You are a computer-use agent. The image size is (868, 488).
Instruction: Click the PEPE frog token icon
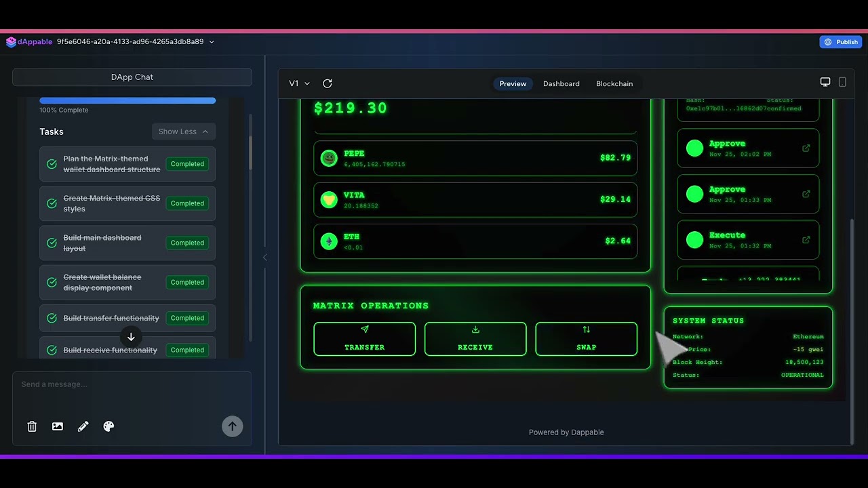tap(329, 158)
